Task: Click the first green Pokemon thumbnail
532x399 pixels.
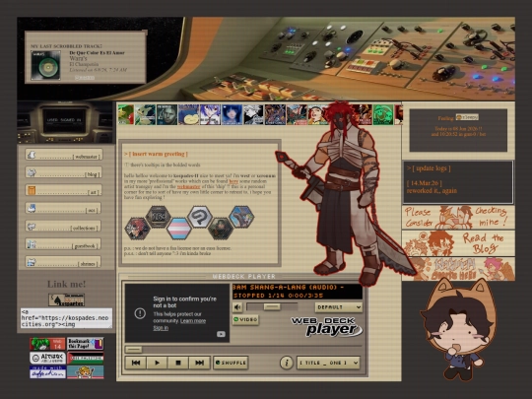Action: click(x=125, y=114)
